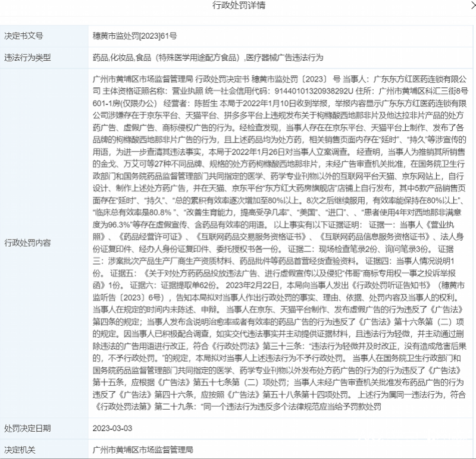The image size is (476, 459).
Task: Select the value 穗黄市监处罚[2023]61号
Action: pos(134,36)
